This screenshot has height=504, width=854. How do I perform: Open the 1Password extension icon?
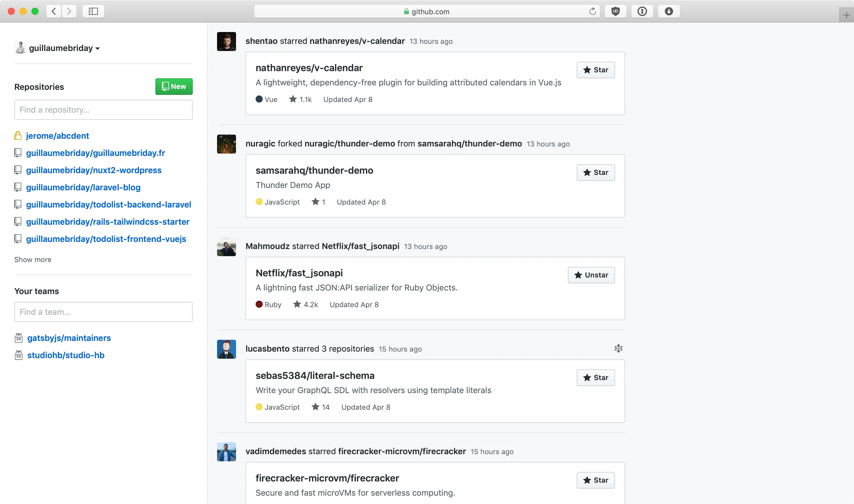click(x=642, y=11)
